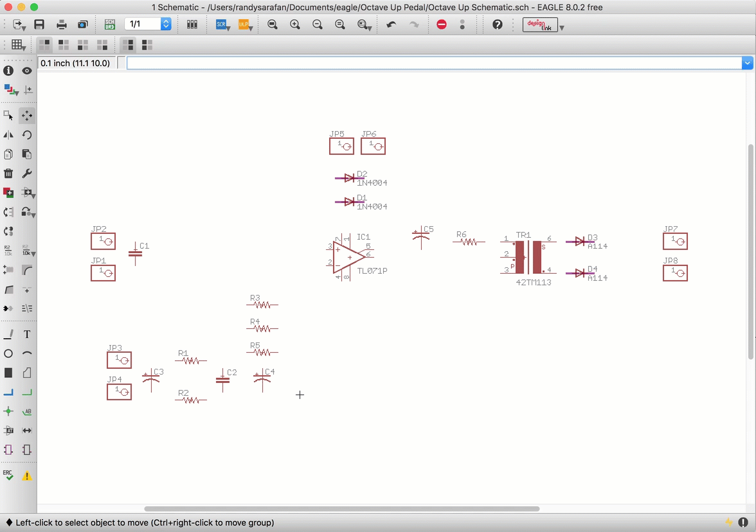Click the status bar hint text
Image resolution: width=756 pixels, height=532 pixels.
pos(145,522)
